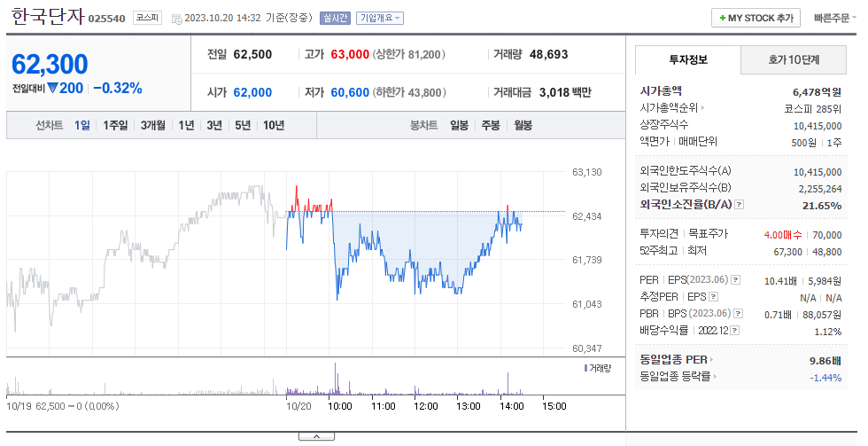Click the 4.00매수 opinion value
868x446 pixels.
[782, 235]
